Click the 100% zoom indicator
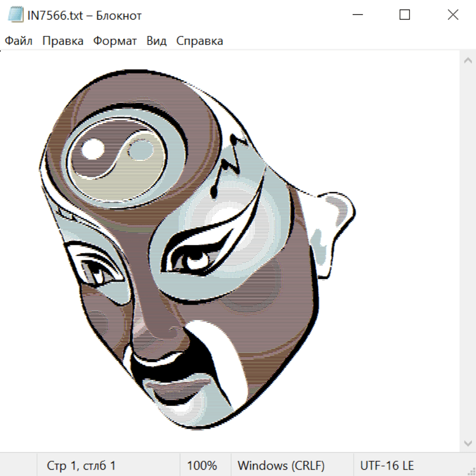This screenshot has height=476, width=476. [202, 466]
